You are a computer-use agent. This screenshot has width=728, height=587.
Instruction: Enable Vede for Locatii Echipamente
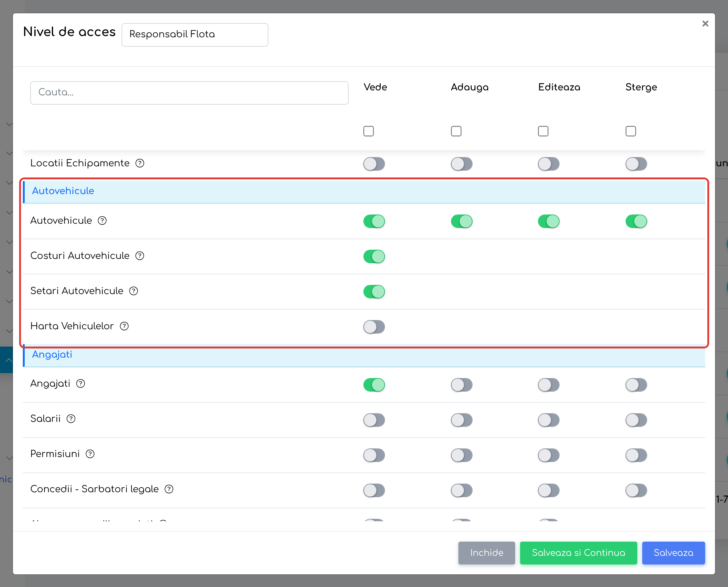(x=374, y=164)
